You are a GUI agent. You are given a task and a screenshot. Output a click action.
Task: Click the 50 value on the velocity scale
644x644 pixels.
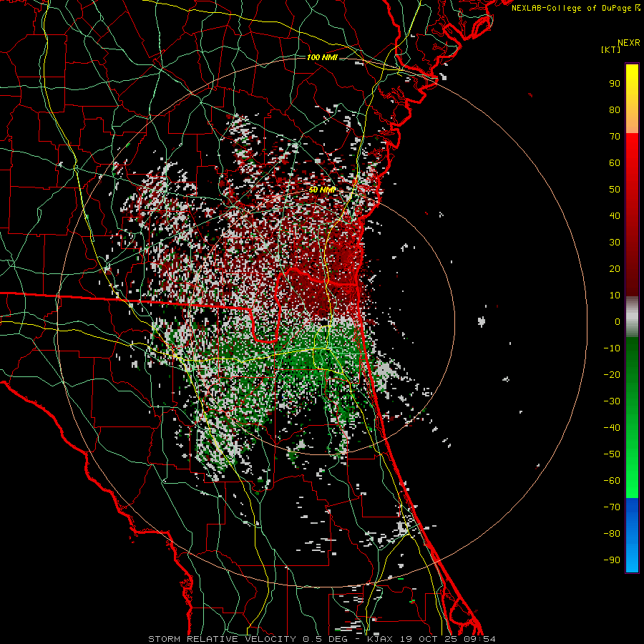[615, 190]
